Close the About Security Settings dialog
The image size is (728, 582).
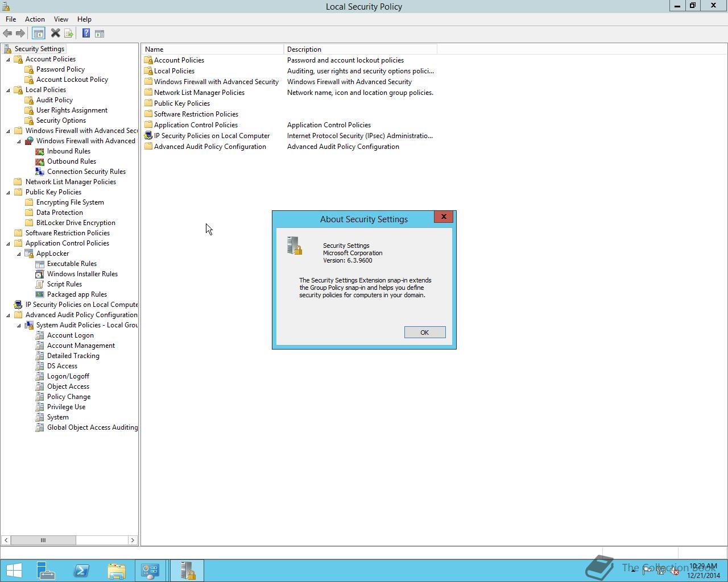(444, 217)
